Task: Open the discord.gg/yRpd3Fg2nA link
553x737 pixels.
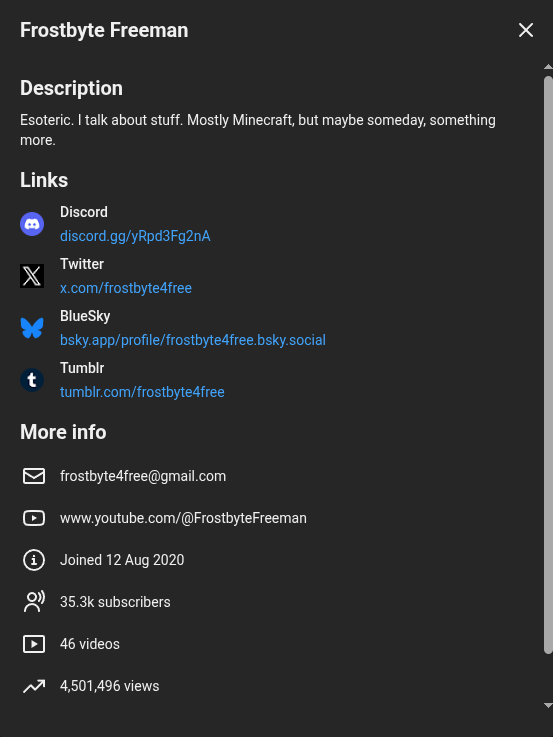Action: click(135, 236)
